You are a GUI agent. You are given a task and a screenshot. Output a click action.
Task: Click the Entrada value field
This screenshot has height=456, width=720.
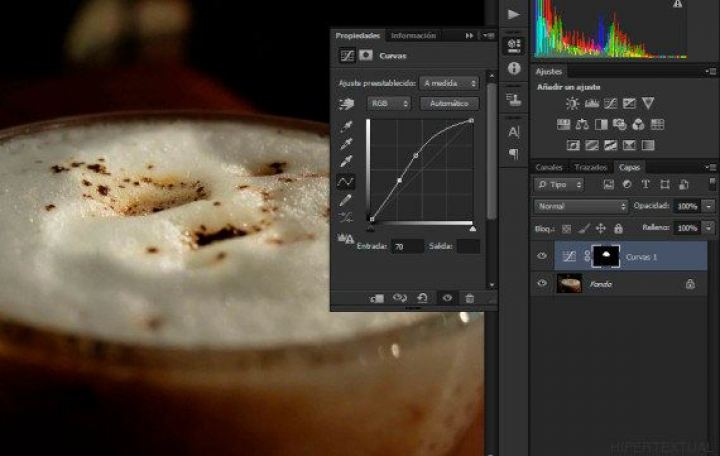[407, 246]
